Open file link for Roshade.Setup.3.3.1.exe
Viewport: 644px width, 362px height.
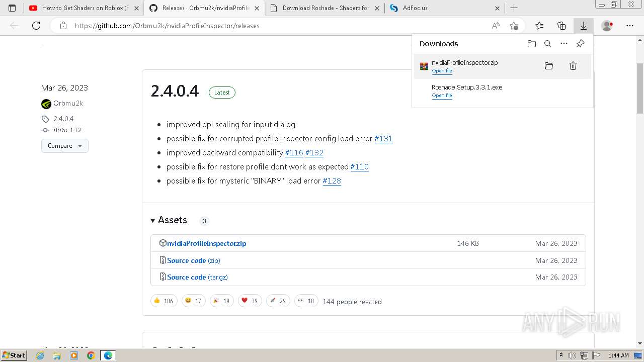click(442, 96)
